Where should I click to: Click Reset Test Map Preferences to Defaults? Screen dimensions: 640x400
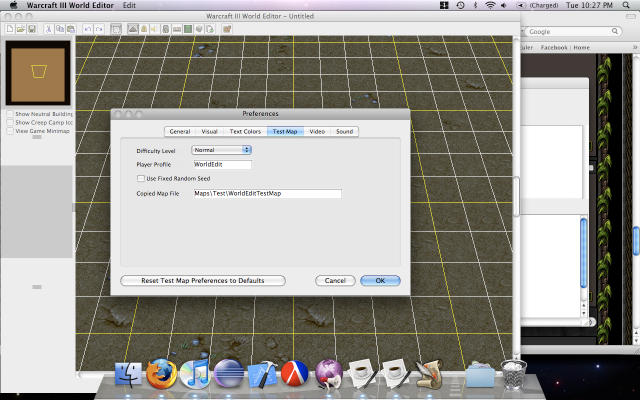pyautogui.click(x=203, y=280)
